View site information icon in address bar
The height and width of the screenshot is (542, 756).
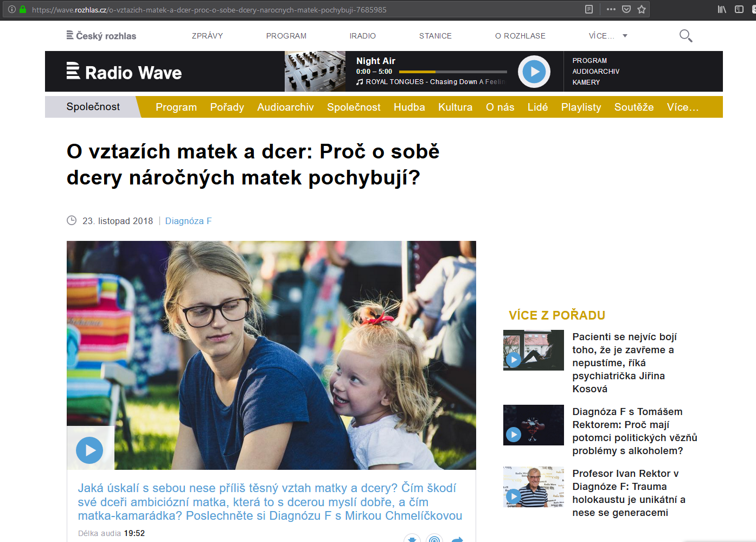[x=12, y=9]
